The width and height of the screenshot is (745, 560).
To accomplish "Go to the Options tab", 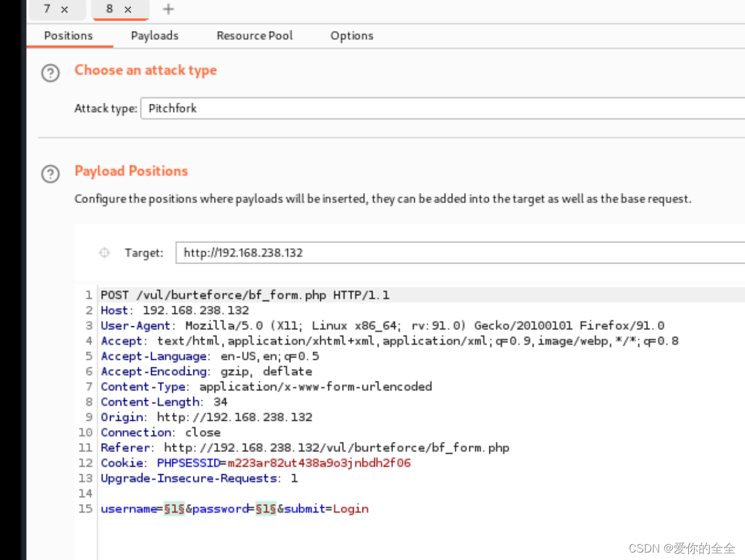I will [x=352, y=35].
